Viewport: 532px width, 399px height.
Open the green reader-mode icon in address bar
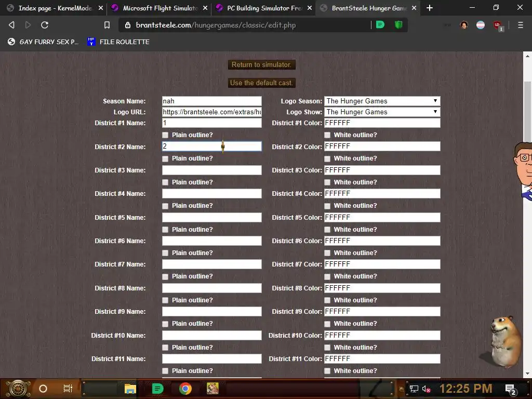(380, 25)
